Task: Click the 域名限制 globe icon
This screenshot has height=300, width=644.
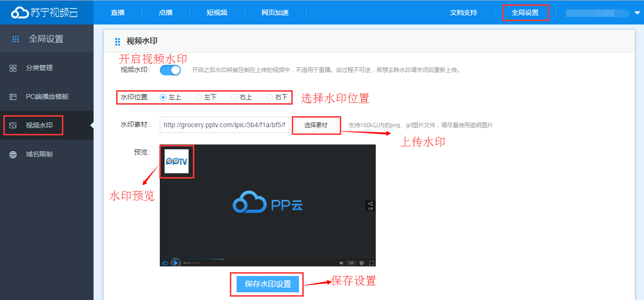Action: click(x=13, y=155)
